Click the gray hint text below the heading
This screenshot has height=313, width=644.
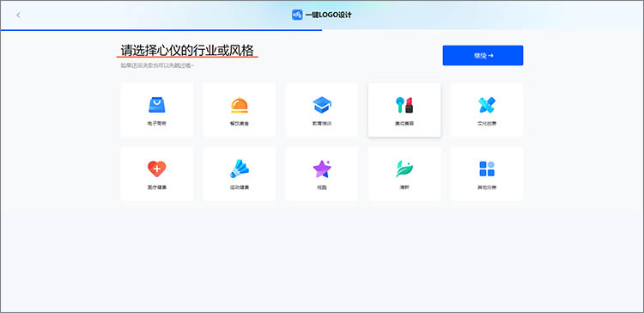click(157, 65)
